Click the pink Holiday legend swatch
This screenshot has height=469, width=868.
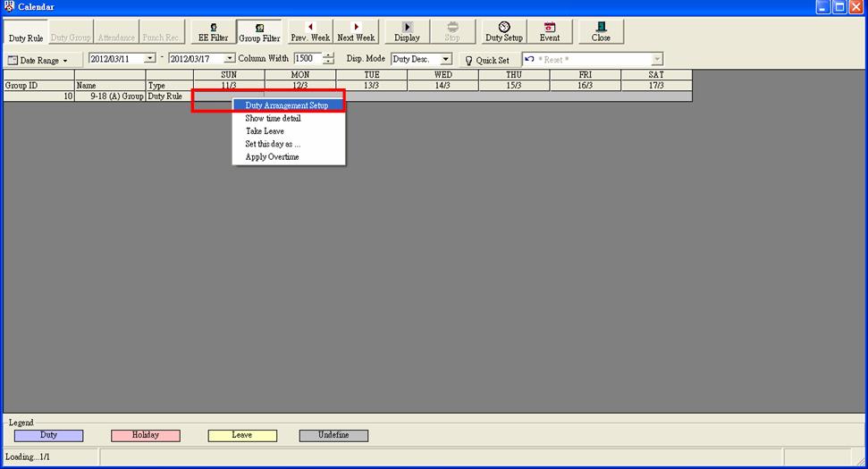point(146,435)
